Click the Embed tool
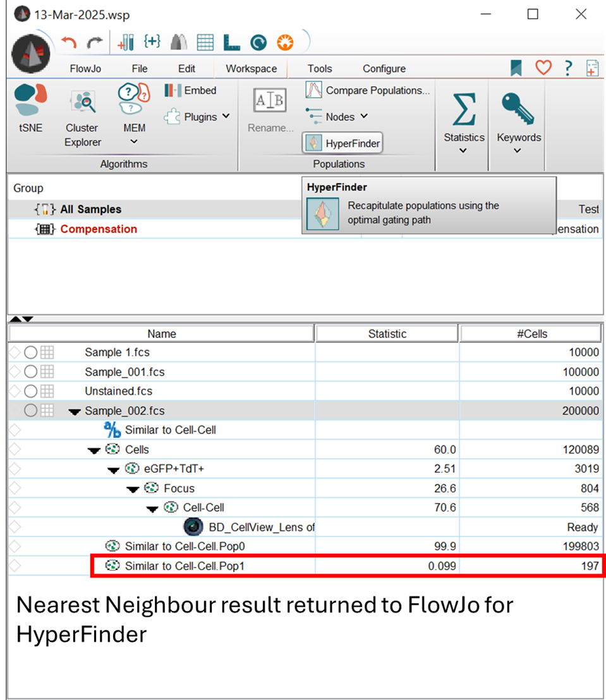Viewport: 606px width, 700px height. coord(190,90)
